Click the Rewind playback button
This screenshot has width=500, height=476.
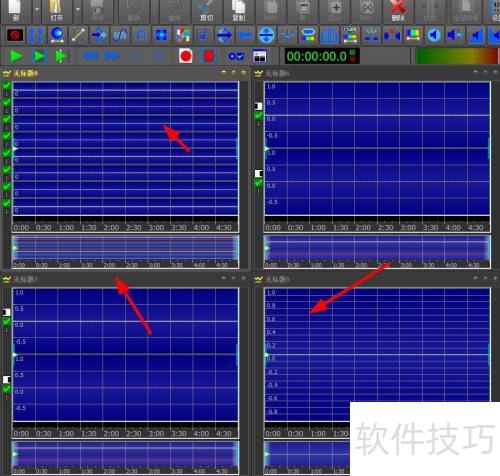[x=90, y=56]
